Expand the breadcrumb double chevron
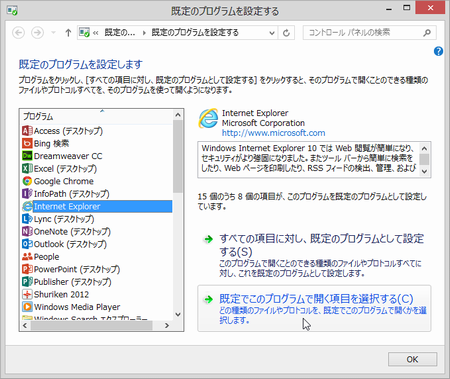Image resolution: width=450 pixels, height=379 pixels. coord(96,33)
